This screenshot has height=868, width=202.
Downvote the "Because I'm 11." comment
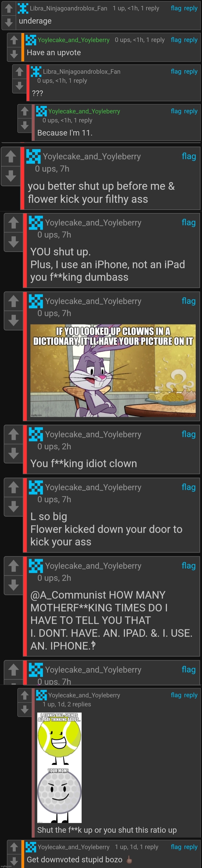pos(24,126)
